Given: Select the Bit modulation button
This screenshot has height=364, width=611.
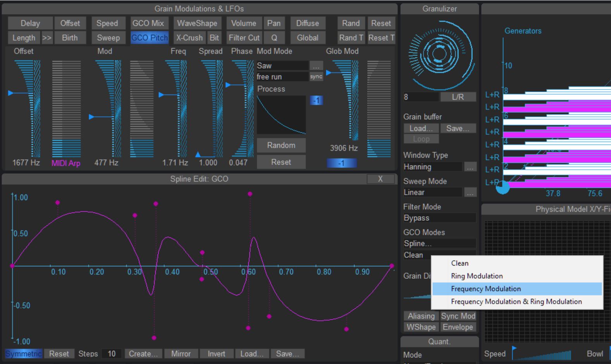Looking at the screenshot, I should [214, 38].
